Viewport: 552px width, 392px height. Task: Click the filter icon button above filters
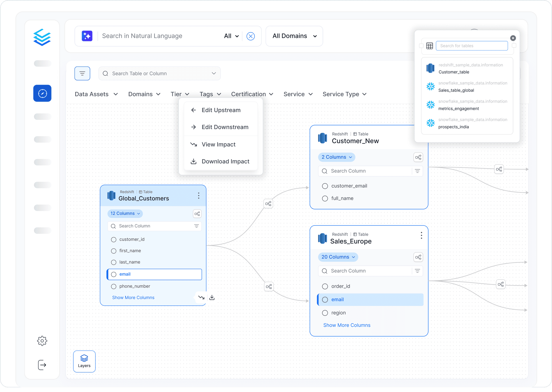tap(82, 73)
